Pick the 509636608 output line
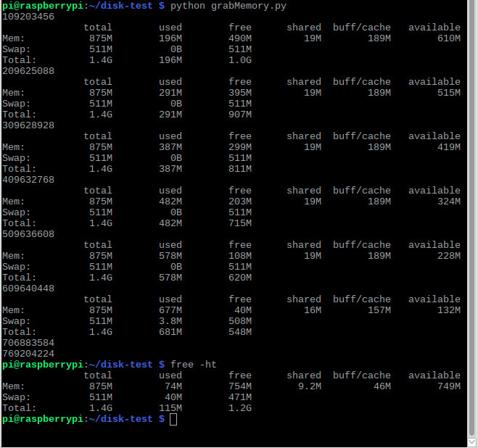The image size is (478, 448). [x=28, y=234]
